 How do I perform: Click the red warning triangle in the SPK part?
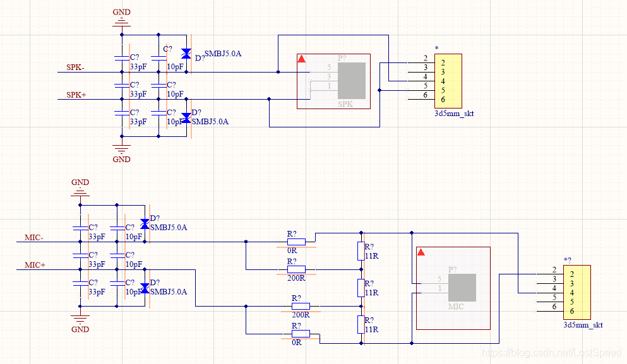tap(302, 59)
